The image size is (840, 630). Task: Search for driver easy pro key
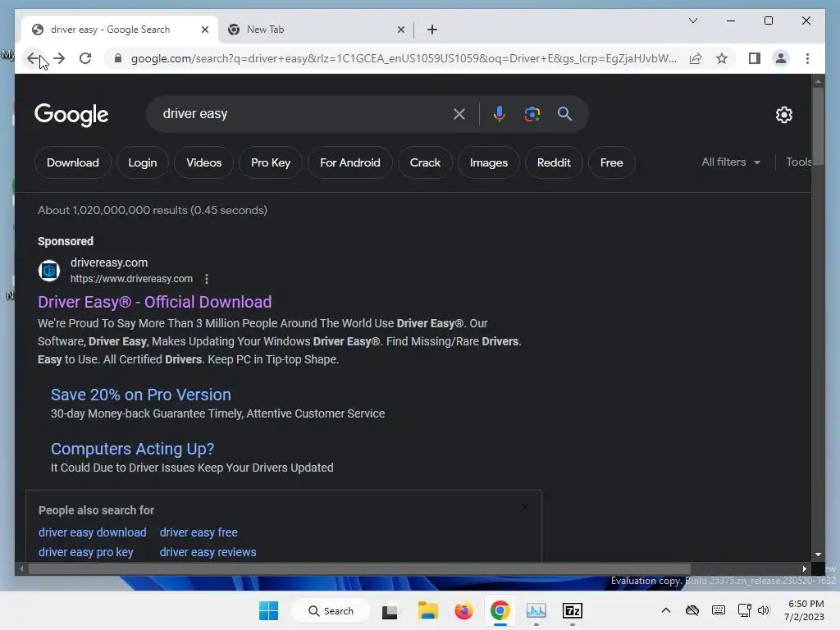click(85, 552)
